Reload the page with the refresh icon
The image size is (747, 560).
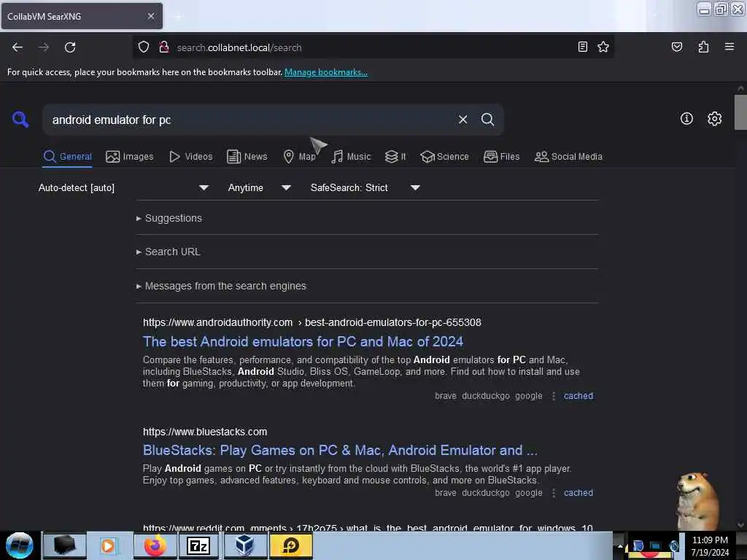click(70, 47)
